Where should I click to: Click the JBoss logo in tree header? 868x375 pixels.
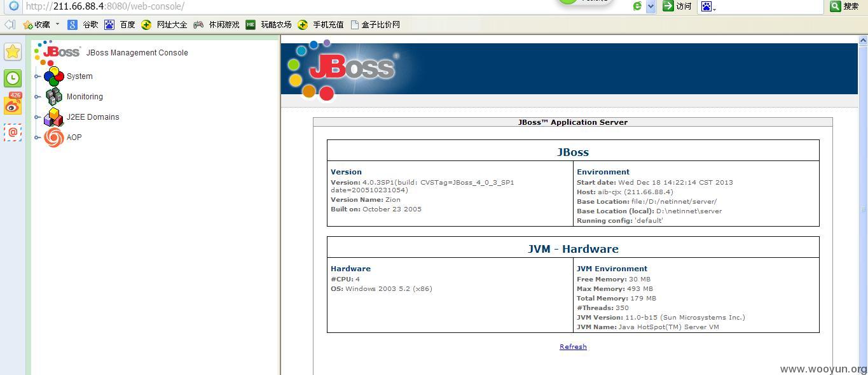tap(58, 52)
